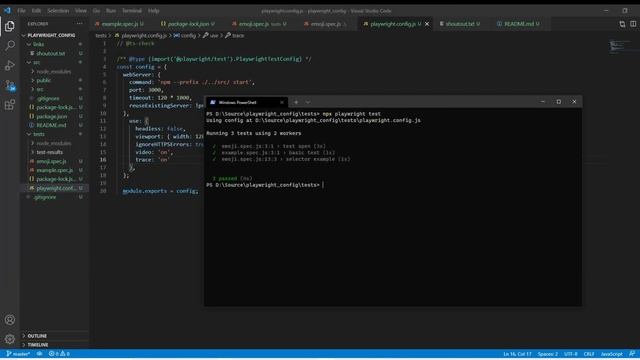This screenshot has width=640, height=360.
Task: Click the errors and warnings status indicator
Action: [x=59, y=354]
